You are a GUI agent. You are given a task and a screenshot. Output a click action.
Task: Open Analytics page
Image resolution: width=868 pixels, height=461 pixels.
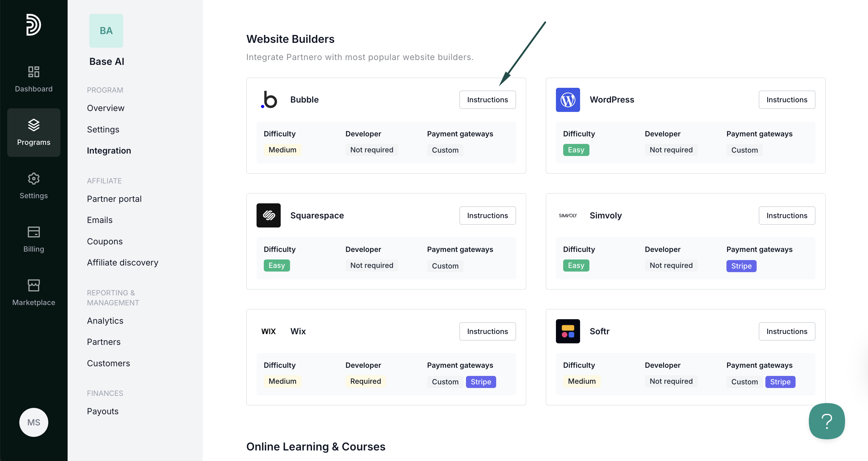[x=105, y=321]
